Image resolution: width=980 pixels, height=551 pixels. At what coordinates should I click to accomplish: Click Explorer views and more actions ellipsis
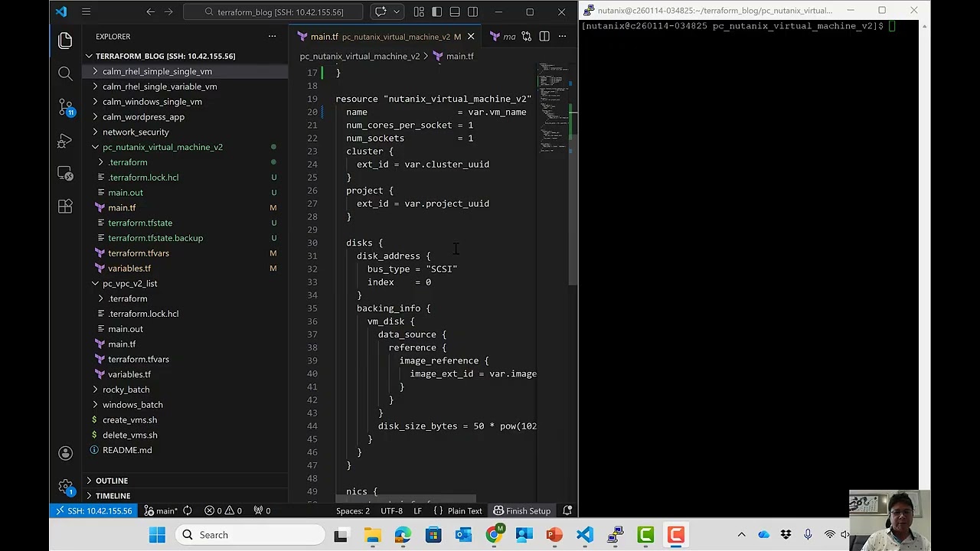[x=272, y=36]
